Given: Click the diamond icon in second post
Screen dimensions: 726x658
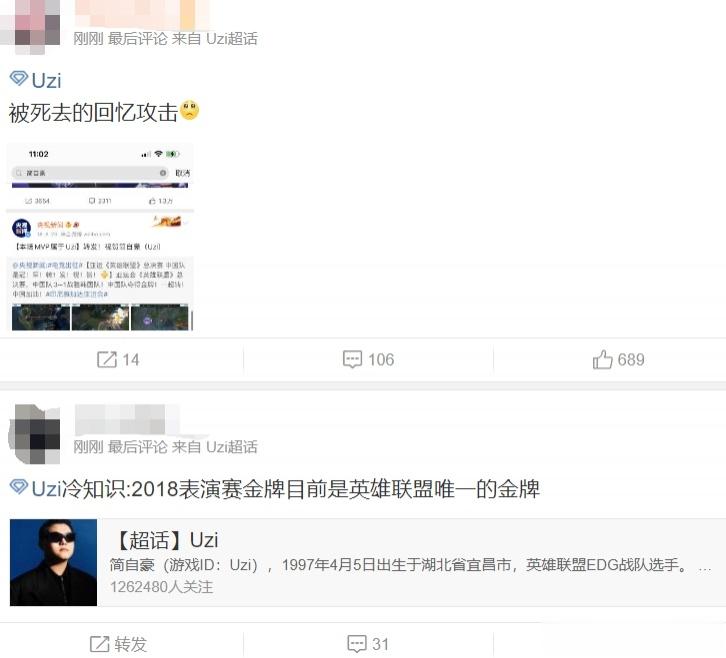Looking at the screenshot, I should (x=19, y=487).
